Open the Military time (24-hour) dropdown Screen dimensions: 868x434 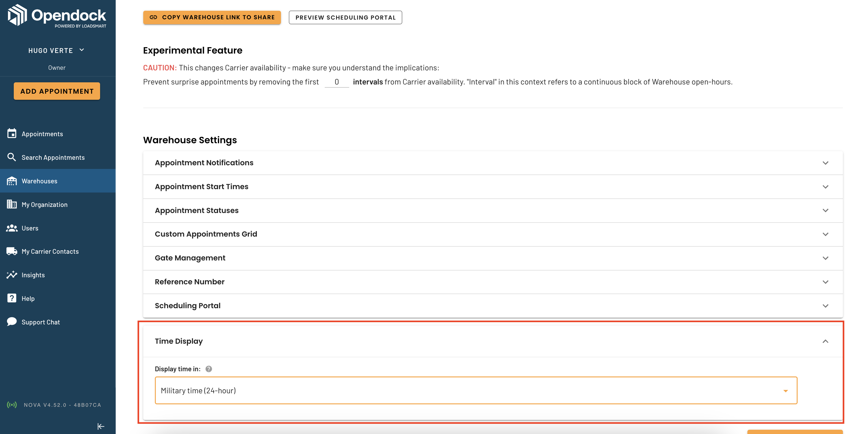476,390
